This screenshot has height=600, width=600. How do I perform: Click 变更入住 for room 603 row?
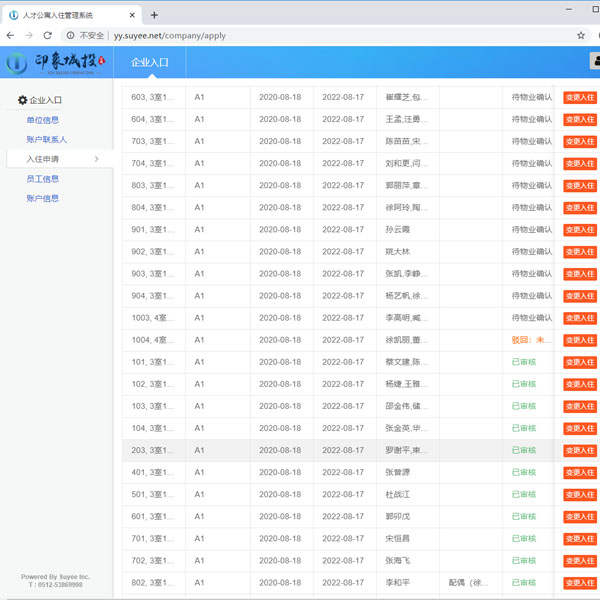[x=580, y=97]
